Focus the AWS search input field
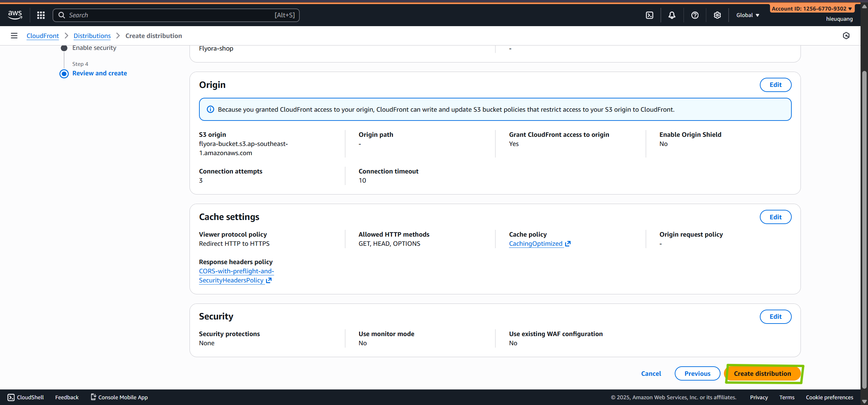This screenshot has width=868, height=405. (x=176, y=15)
